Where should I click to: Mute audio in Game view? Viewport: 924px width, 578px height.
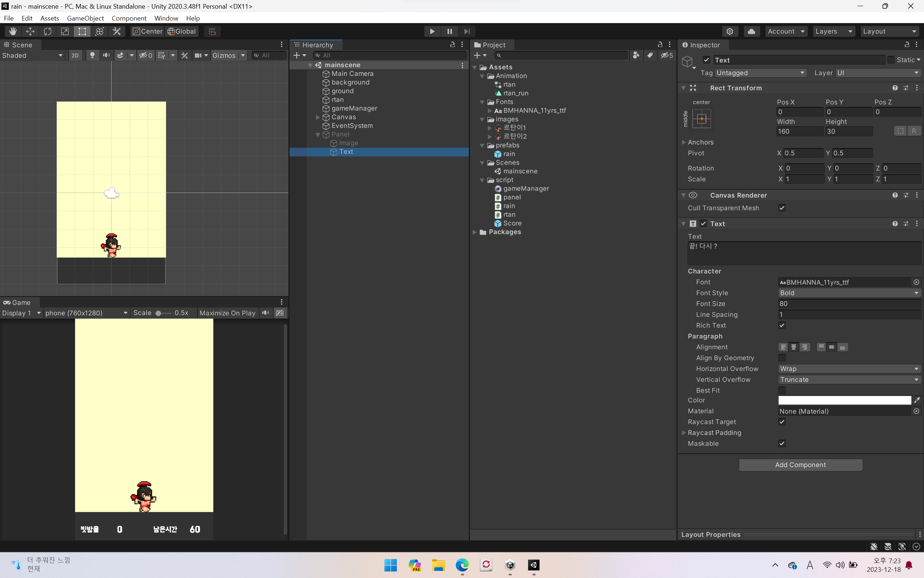click(x=266, y=313)
